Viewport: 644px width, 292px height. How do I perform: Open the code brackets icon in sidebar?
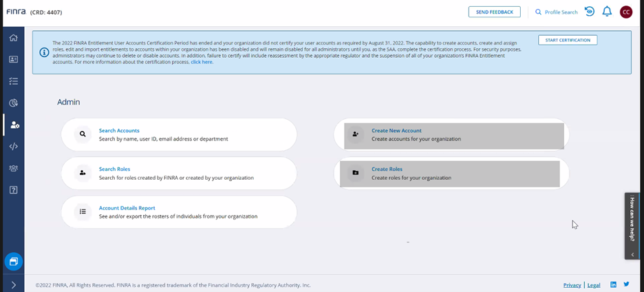[x=14, y=147]
